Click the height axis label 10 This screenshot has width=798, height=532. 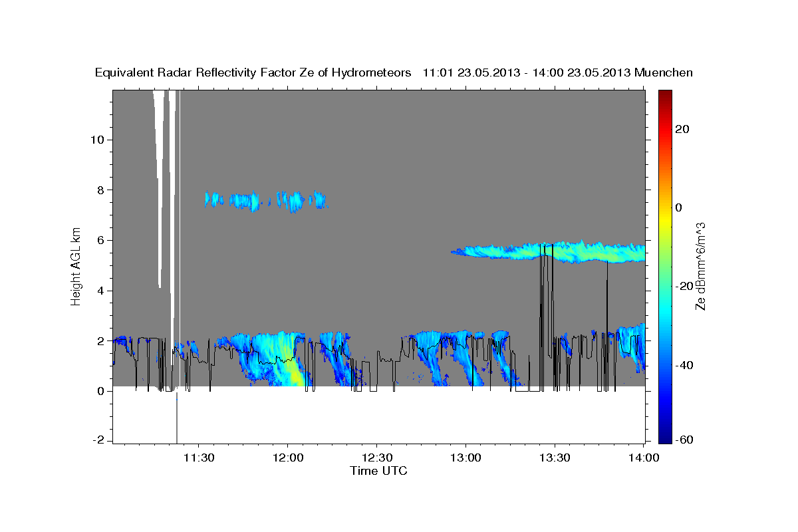pyautogui.click(x=97, y=140)
